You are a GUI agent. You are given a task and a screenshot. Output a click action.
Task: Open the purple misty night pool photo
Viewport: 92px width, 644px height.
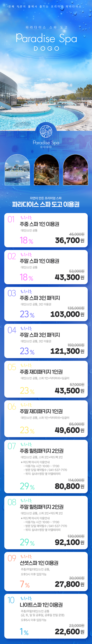75,170
